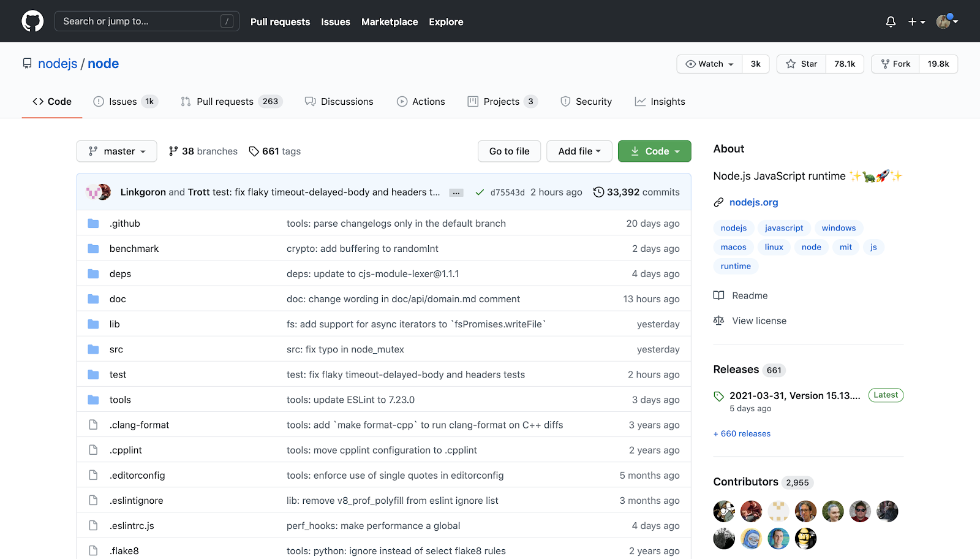This screenshot has width=980, height=559.
Task: Click the branch icon next to master
Action: (93, 151)
